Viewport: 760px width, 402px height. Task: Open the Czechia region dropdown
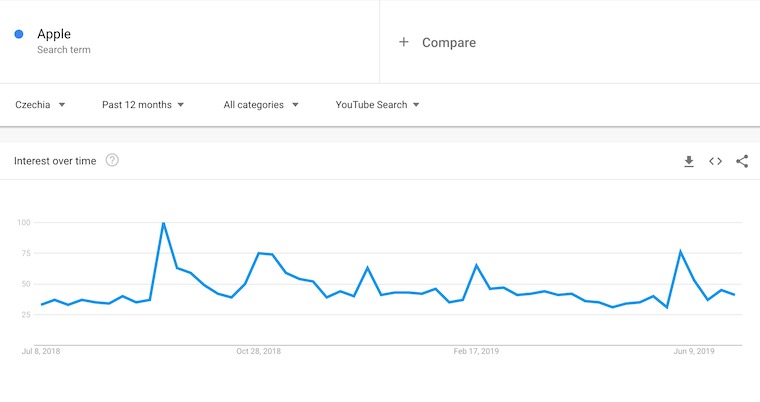[41, 104]
